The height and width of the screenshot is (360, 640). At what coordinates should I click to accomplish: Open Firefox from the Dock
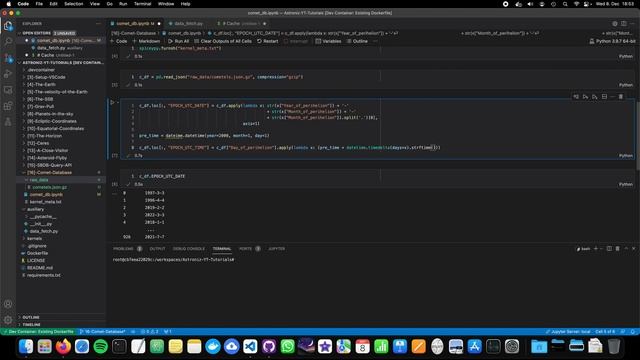click(x=63, y=347)
